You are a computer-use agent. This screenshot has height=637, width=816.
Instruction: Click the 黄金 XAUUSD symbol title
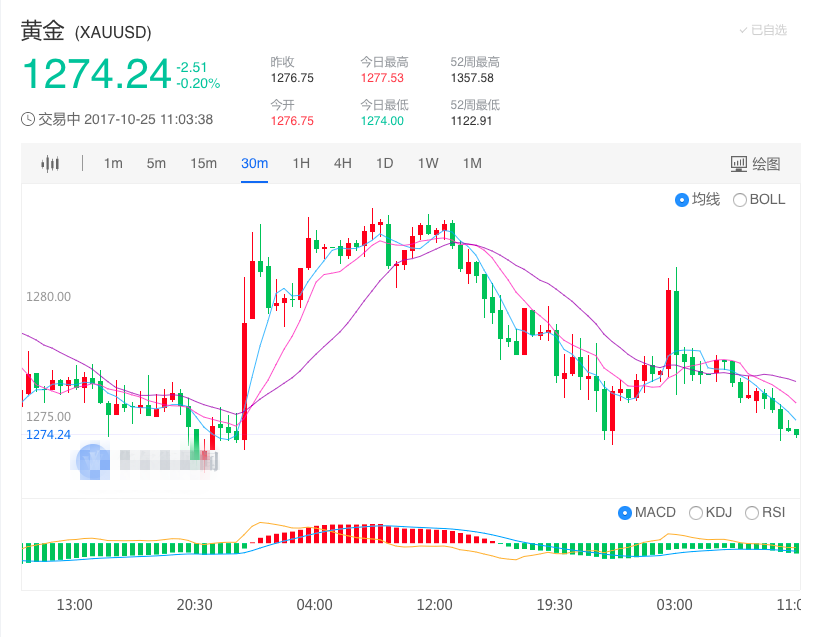[x=85, y=32]
